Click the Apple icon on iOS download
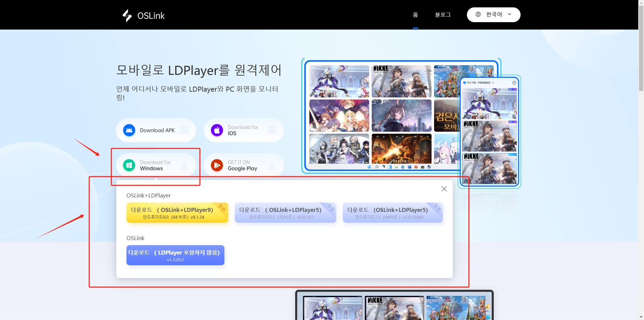The width and height of the screenshot is (644, 320). point(217,130)
